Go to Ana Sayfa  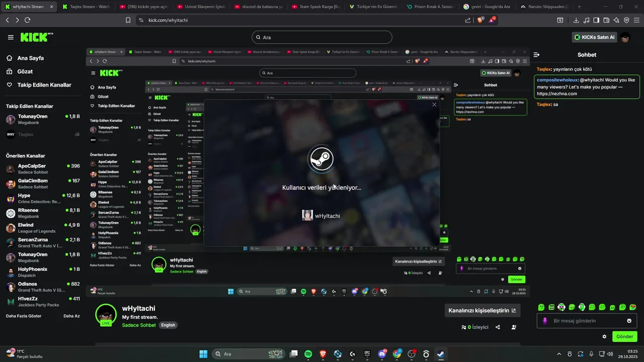(25, 58)
